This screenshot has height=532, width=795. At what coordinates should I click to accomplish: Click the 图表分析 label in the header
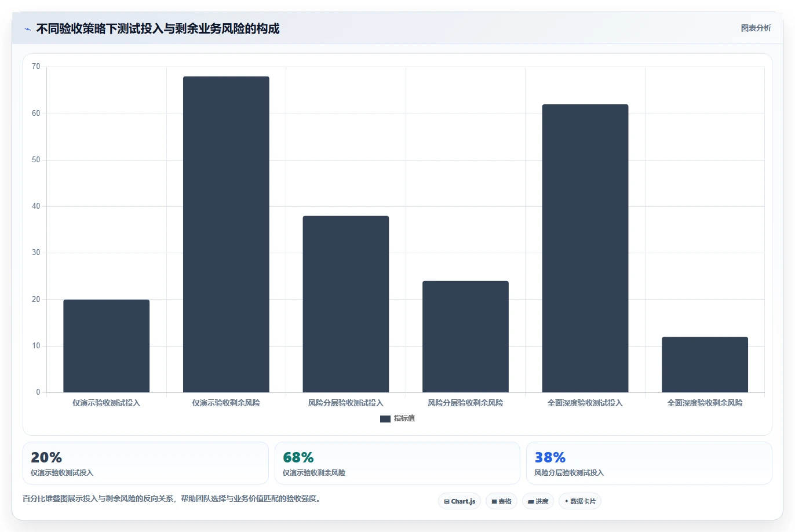click(x=756, y=28)
